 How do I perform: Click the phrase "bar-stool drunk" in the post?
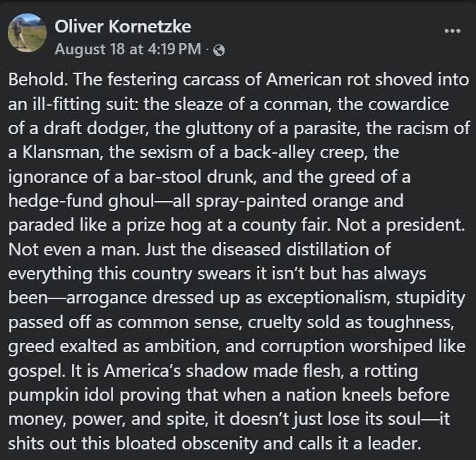(191, 177)
